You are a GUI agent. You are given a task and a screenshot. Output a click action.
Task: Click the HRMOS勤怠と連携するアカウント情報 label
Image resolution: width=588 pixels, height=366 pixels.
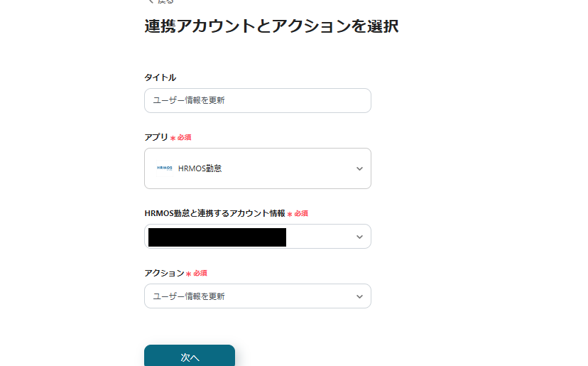(214, 213)
